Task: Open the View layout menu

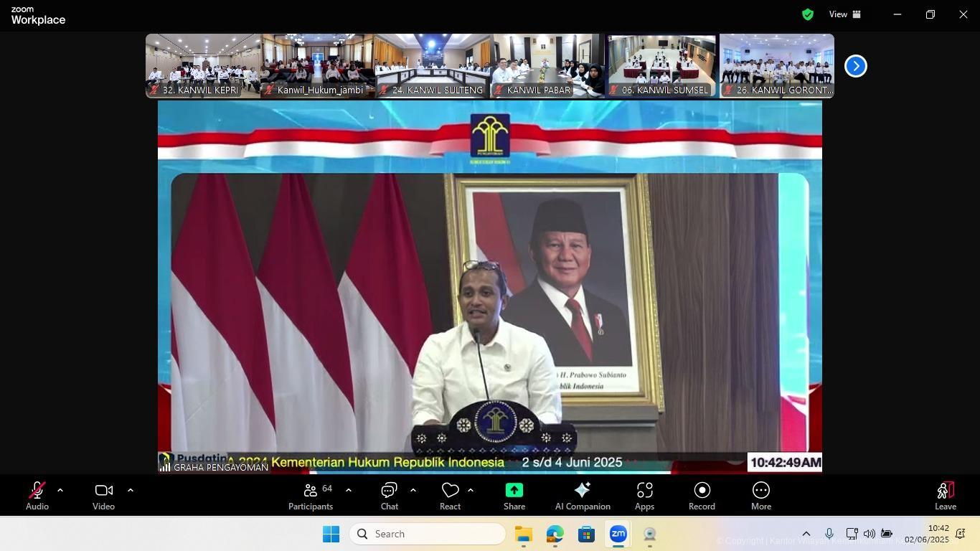Action: pos(844,14)
